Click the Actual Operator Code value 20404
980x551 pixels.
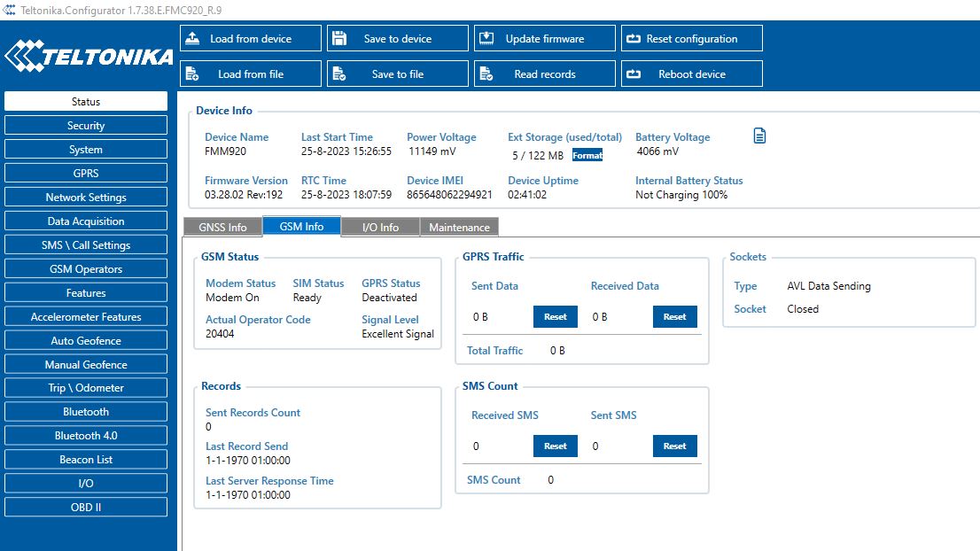coord(220,334)
